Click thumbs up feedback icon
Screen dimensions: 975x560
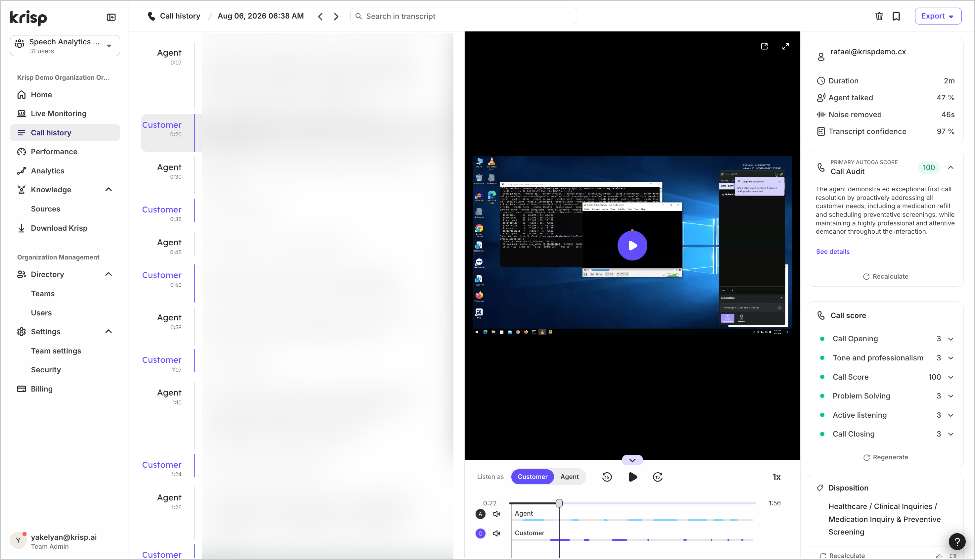click(x=939, y=556)
